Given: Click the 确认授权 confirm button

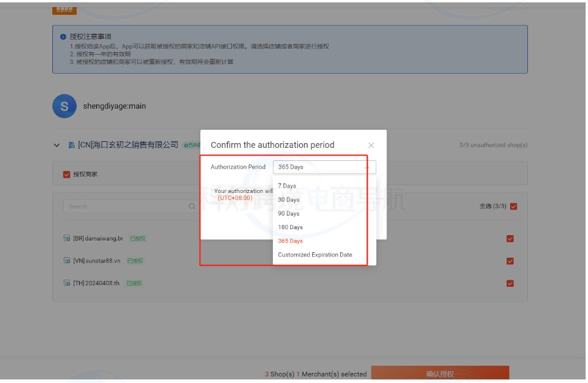Looking at the screenshot, I should (x=440, y=373).
